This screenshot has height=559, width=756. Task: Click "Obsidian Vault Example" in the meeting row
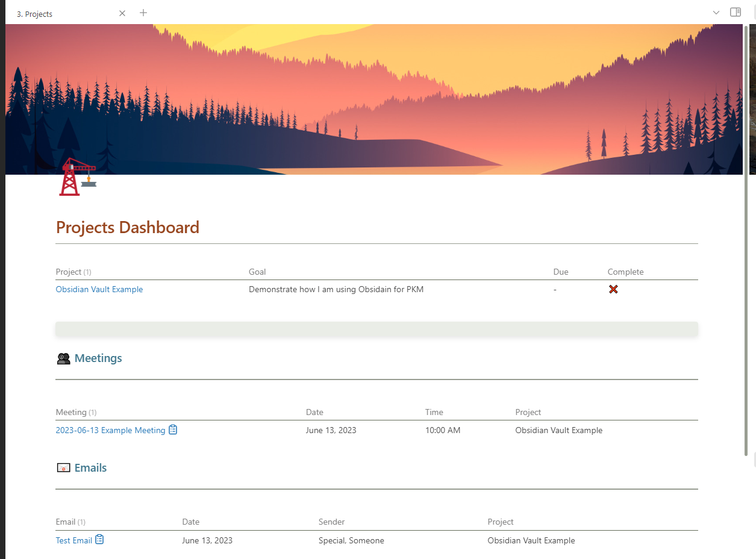coord(559,430)
